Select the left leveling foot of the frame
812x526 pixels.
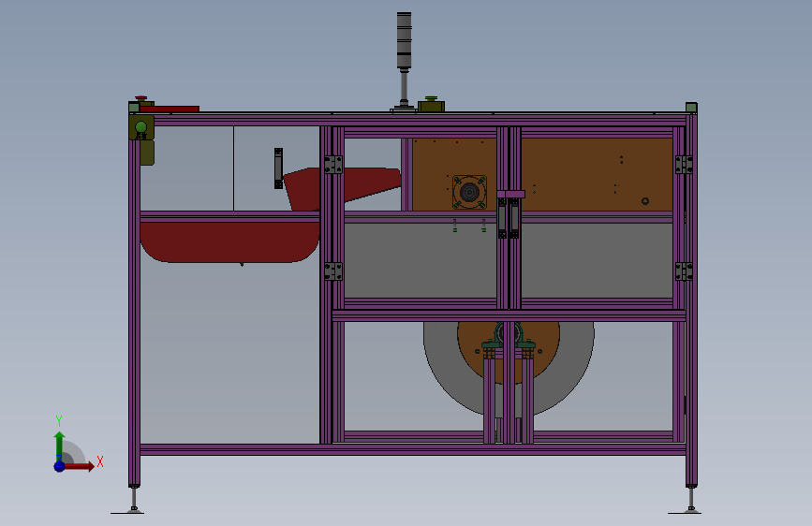[x=134, y=500]
